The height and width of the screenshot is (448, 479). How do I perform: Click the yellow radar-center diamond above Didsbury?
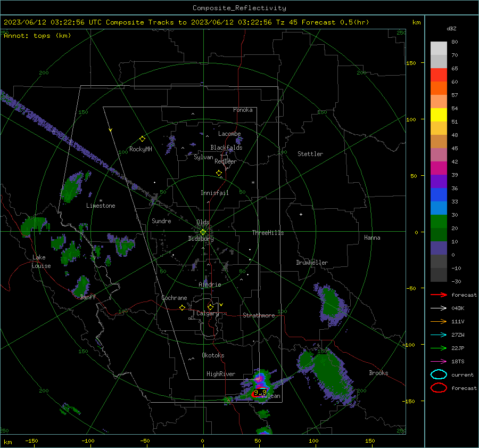coord(203,232)
